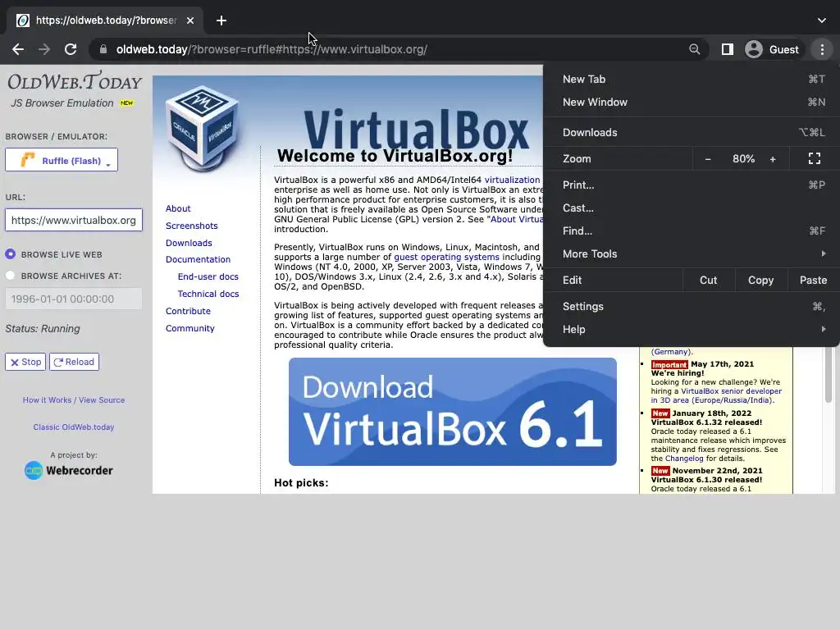Open a new tab with plus icon
Viewport: 840px width, 630px height.
pyautogui.click(x=221, y=21)
